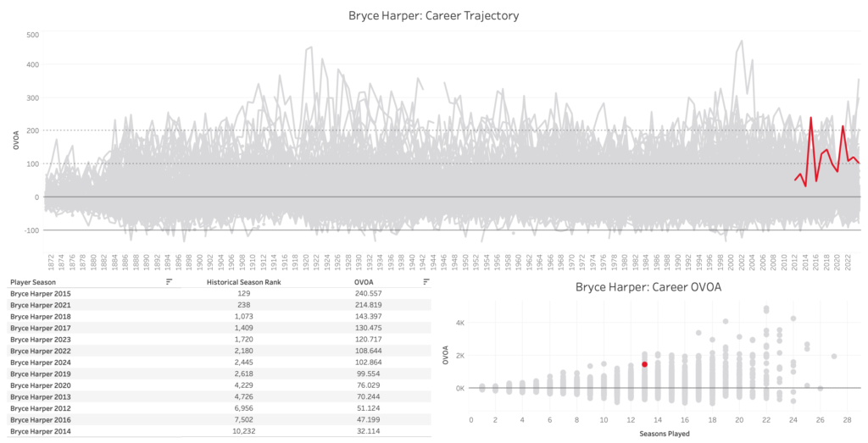Click the OVOA value 214.819
The image size is (868, 443).
(x=368, y=305)
